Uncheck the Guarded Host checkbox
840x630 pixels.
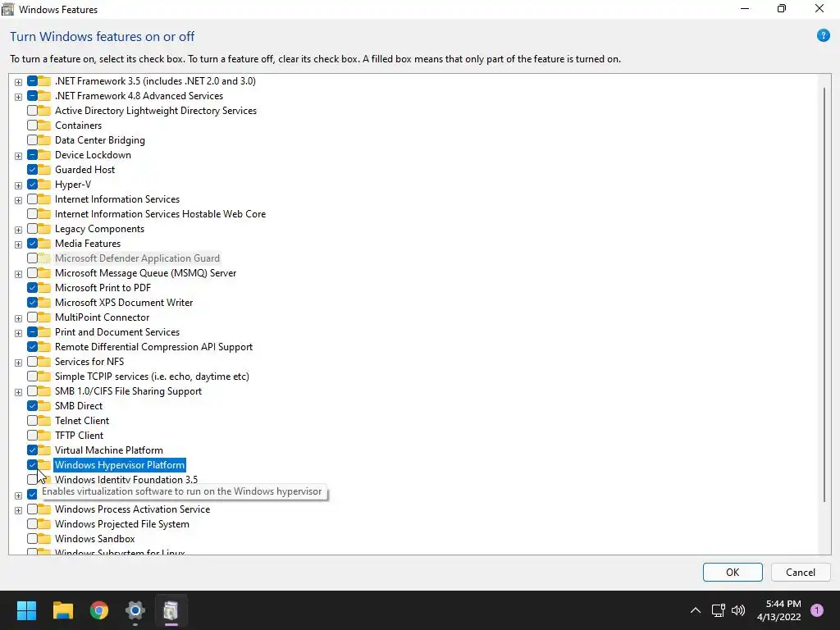pos(32,170)
